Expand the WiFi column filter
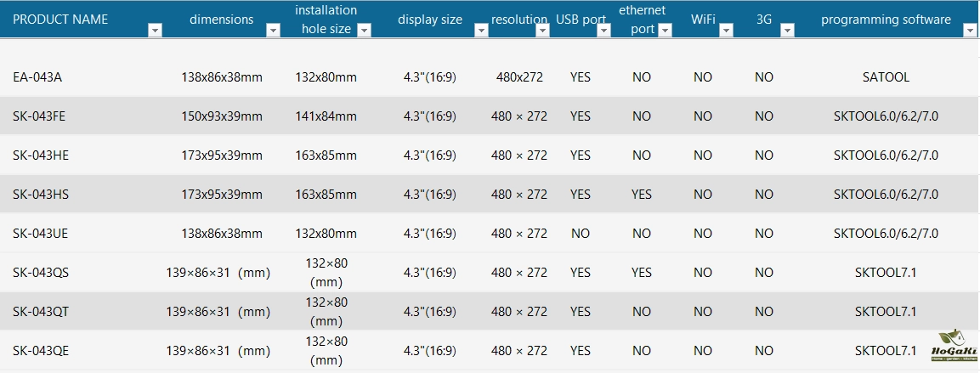 pos(726,31)
